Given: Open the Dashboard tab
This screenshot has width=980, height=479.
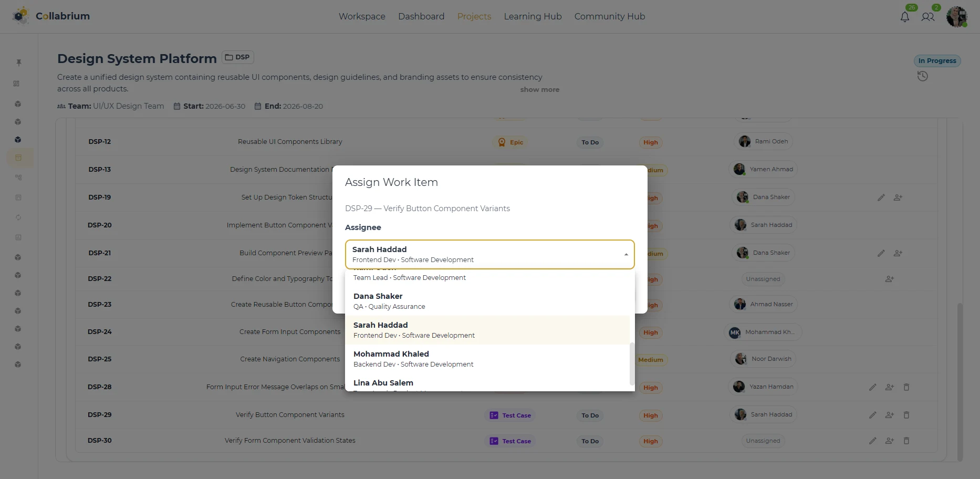Looking at the screenshot, I should [x=421, y=16].
